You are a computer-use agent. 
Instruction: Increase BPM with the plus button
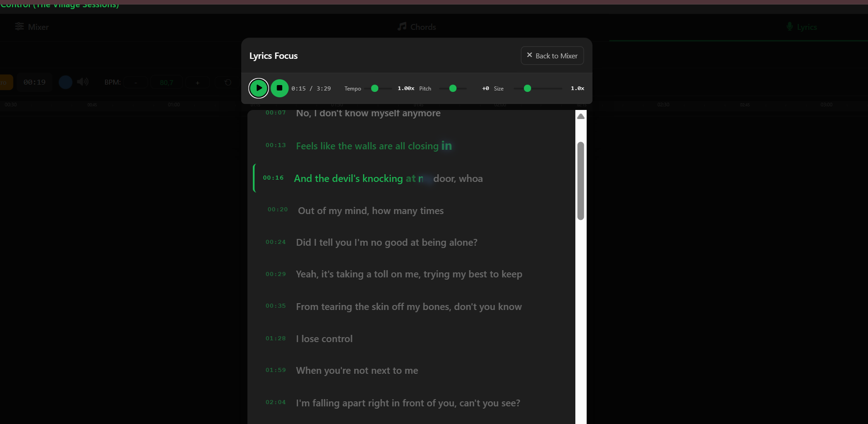198,82
